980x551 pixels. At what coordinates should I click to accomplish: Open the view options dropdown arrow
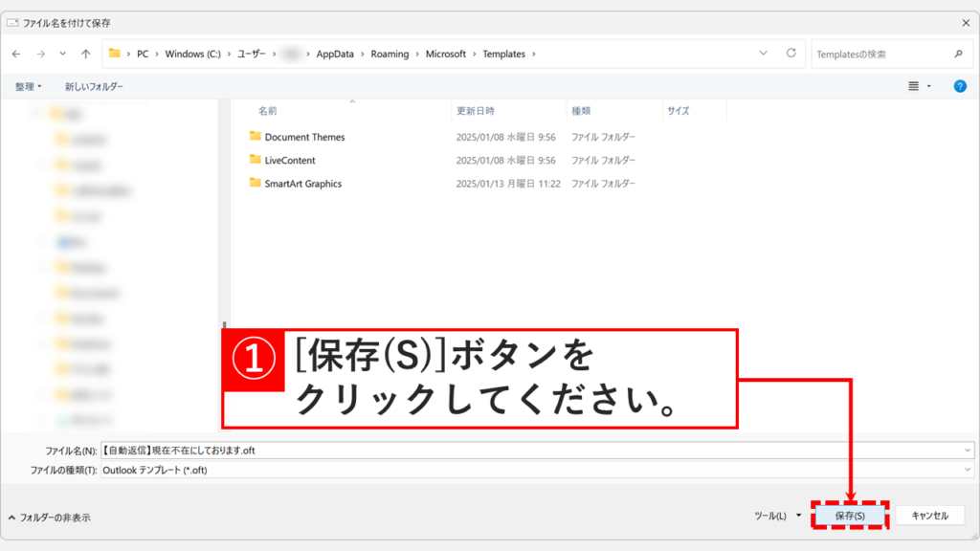929,85
